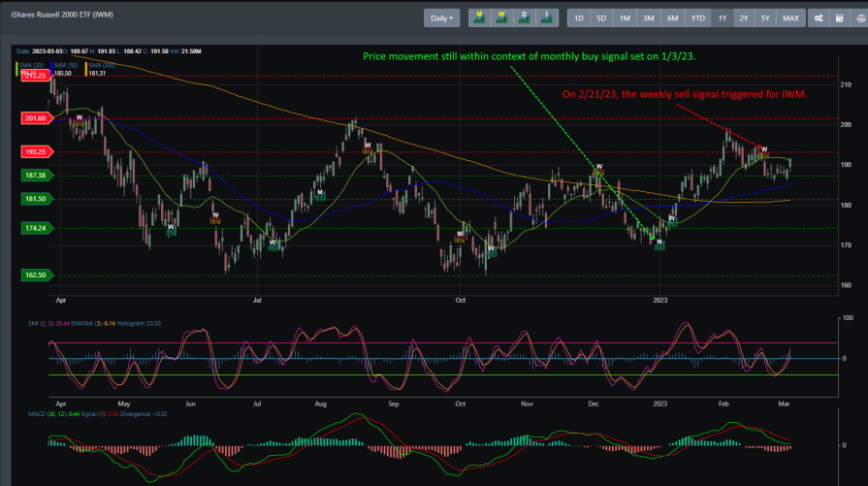This screenshot has height=486, width=868.
Task: Select the 2Y range button
Action: (744, 18)
